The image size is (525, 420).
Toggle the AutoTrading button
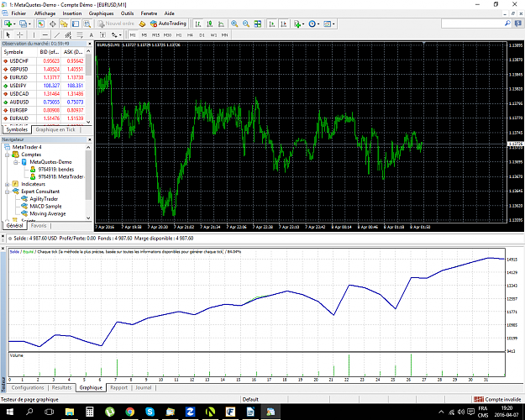click(168, 24)
